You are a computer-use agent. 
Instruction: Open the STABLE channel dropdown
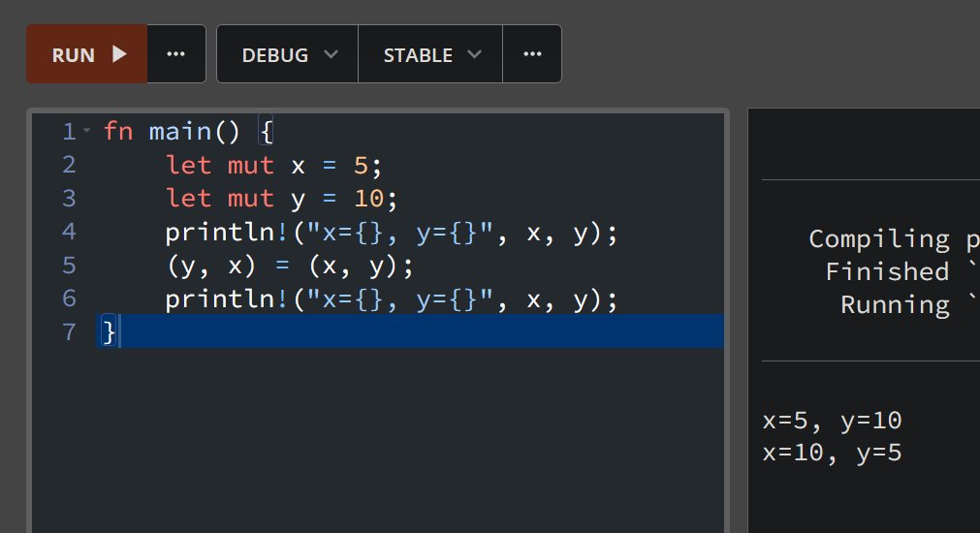430,54
